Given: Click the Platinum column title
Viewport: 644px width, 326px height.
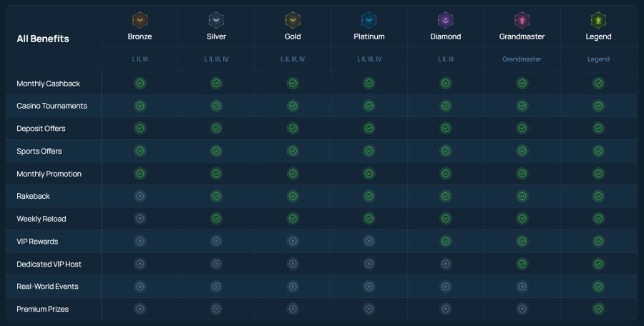Looking at the screenshot, I should (369, 36).
